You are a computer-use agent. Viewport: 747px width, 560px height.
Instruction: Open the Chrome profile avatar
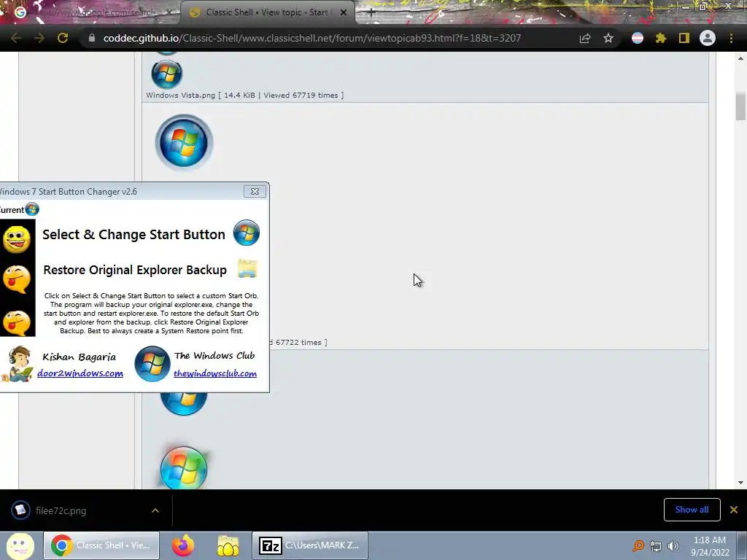pos(708,38)
